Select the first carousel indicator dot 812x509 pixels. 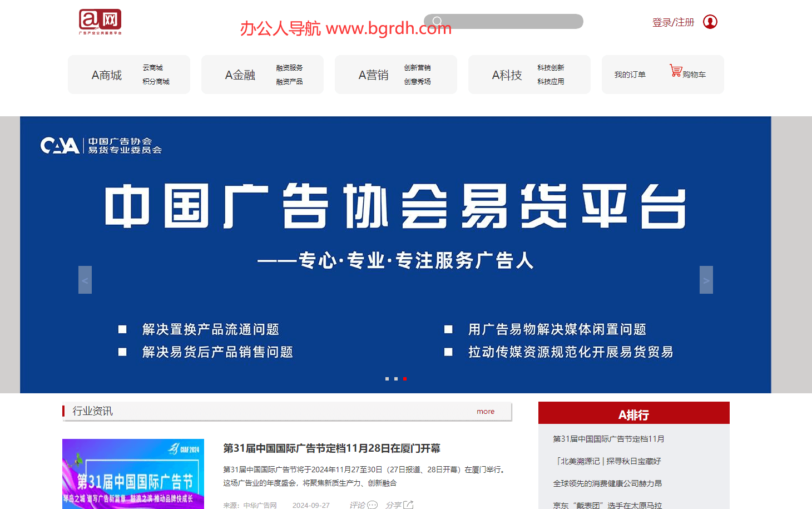pyautogui.click(x=388, y=378)
